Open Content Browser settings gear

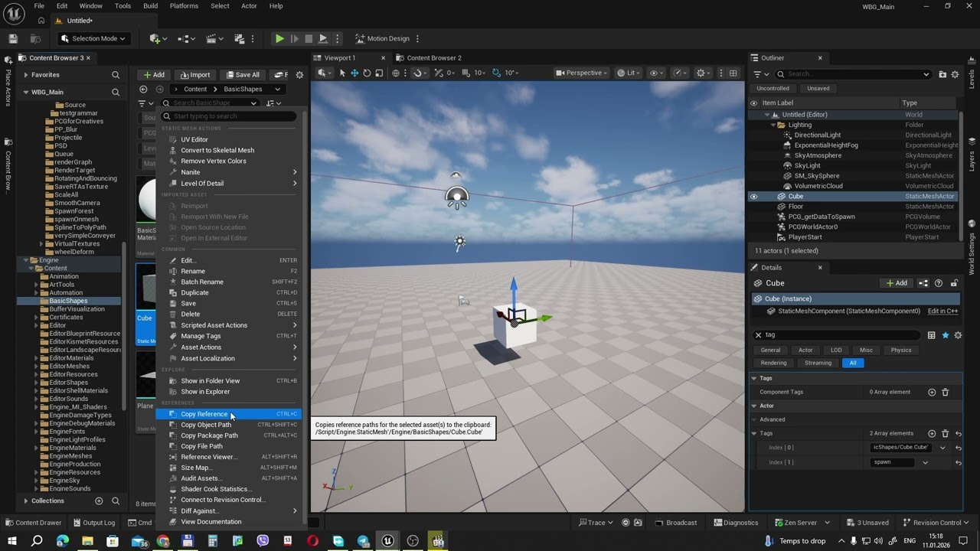pyautogui.click(x=299, y=74)
